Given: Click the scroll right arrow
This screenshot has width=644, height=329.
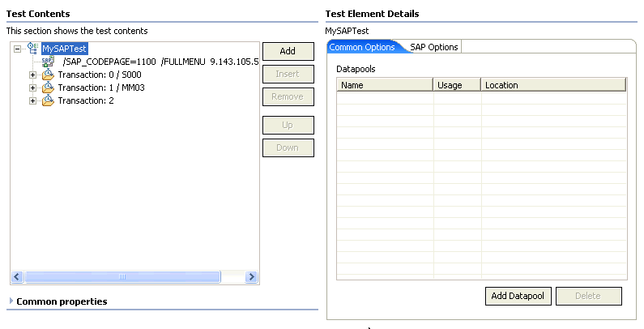Looking at the screenshot, I should 251,277.
